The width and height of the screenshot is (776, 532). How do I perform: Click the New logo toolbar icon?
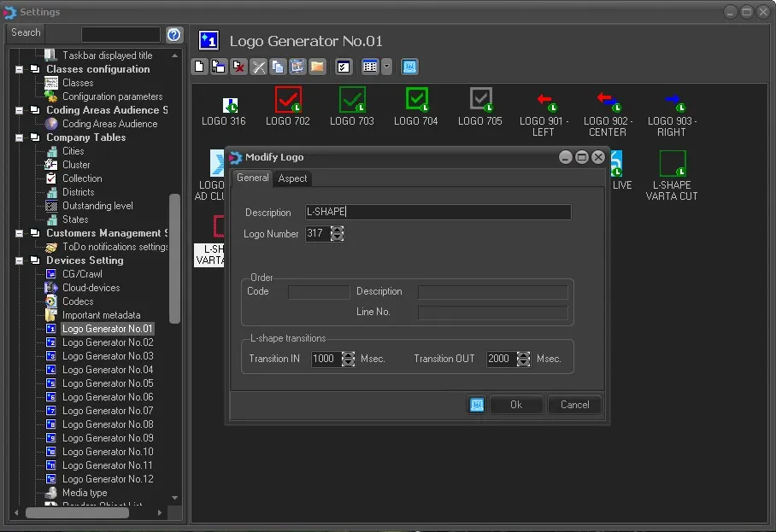pyautogui.click(x=199, y=67)
